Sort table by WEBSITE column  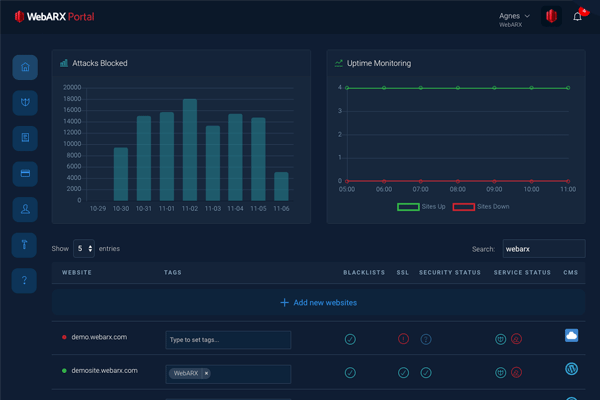point(77,273)
